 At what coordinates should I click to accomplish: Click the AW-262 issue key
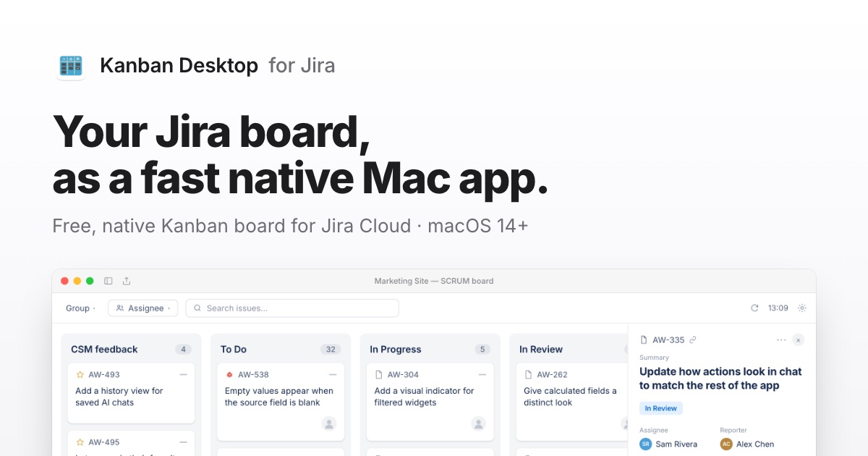click(x=552, y=375)
